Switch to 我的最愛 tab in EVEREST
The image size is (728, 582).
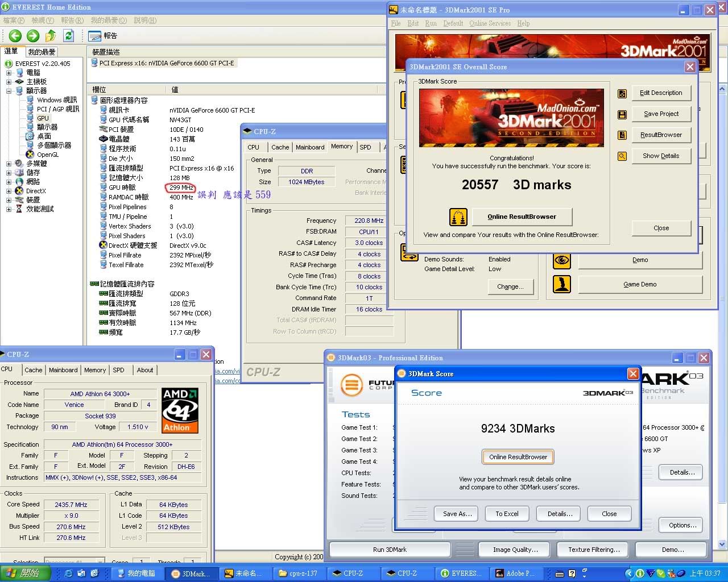coord(42,52)
